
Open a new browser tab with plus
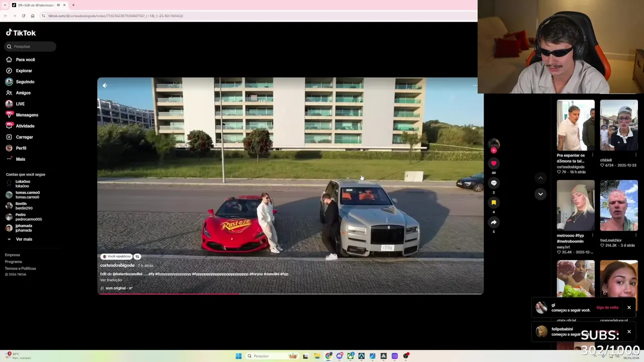(x=73, y=5)
